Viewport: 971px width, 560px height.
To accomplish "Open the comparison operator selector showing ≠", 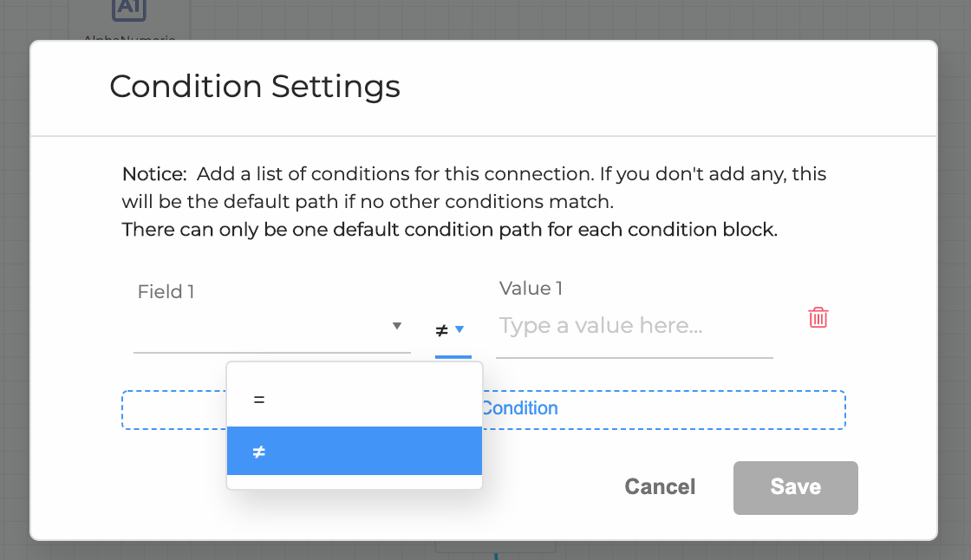I will tap(450, 329).
